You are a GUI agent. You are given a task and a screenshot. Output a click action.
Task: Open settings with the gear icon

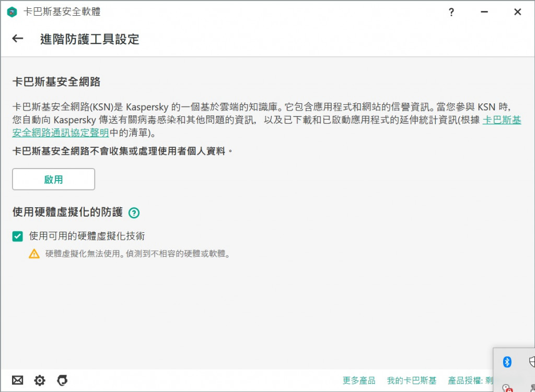click(x=40, y=380)
